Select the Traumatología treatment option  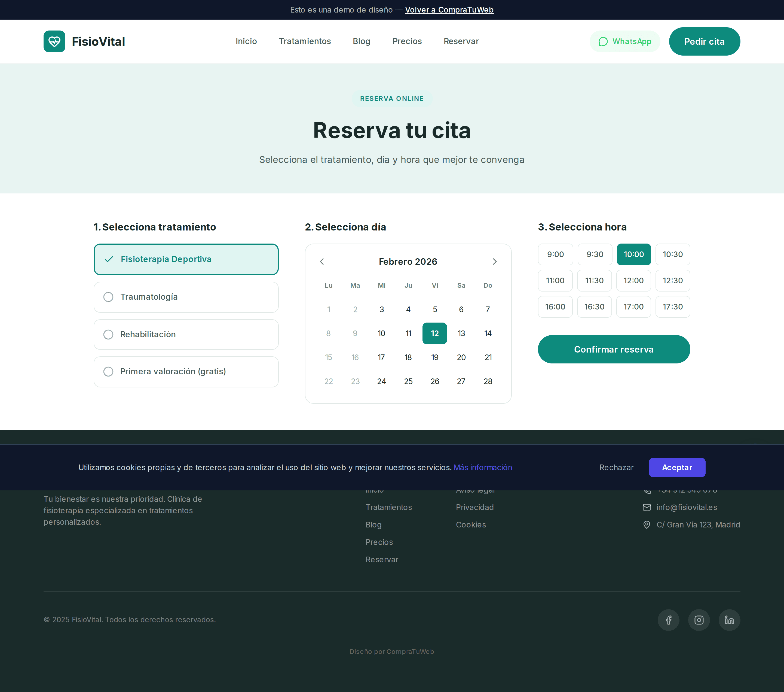186,297
